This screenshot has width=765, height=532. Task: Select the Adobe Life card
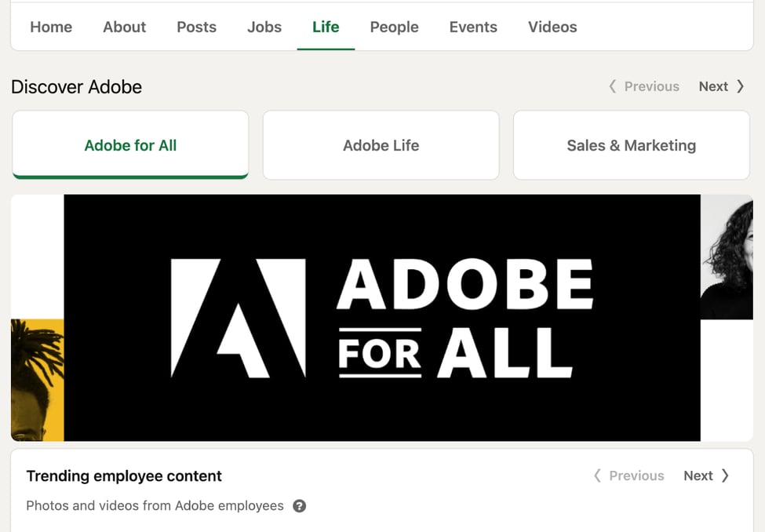(381, 145)
